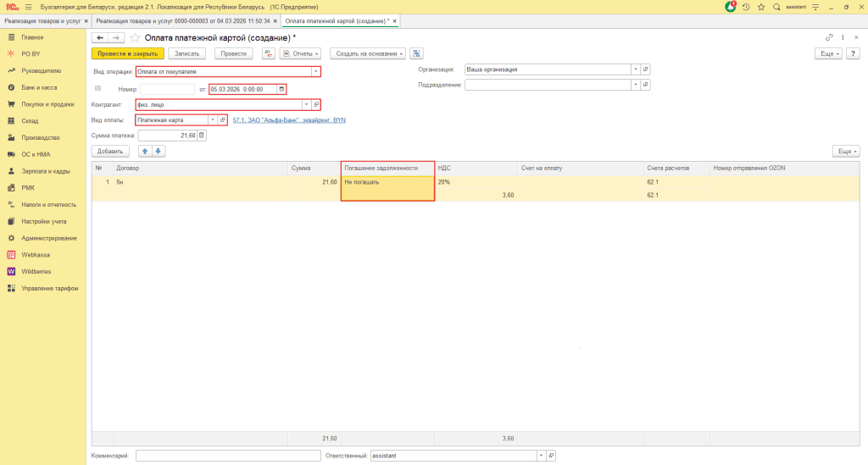Image resolution: width=868 pixels, height=465 pixels.
Task: Expand the Вид операции dropdown
Action: click(x=316, y=71)
